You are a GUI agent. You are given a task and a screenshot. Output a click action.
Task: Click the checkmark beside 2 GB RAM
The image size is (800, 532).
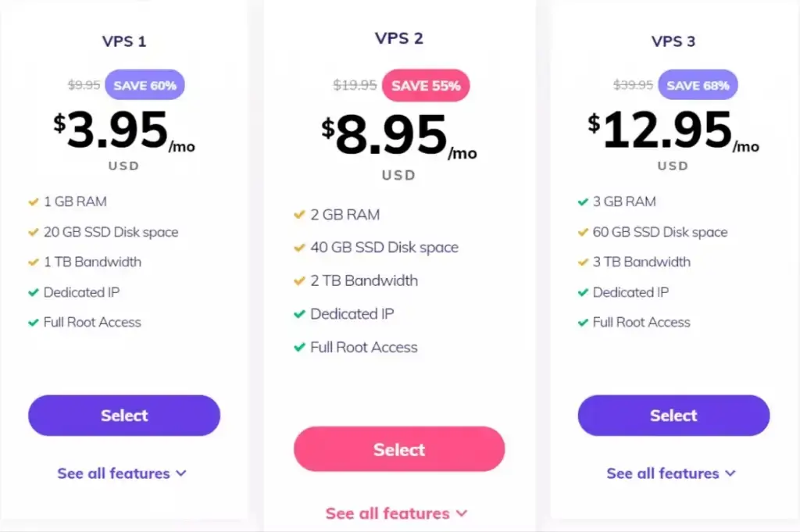(298, 214)
